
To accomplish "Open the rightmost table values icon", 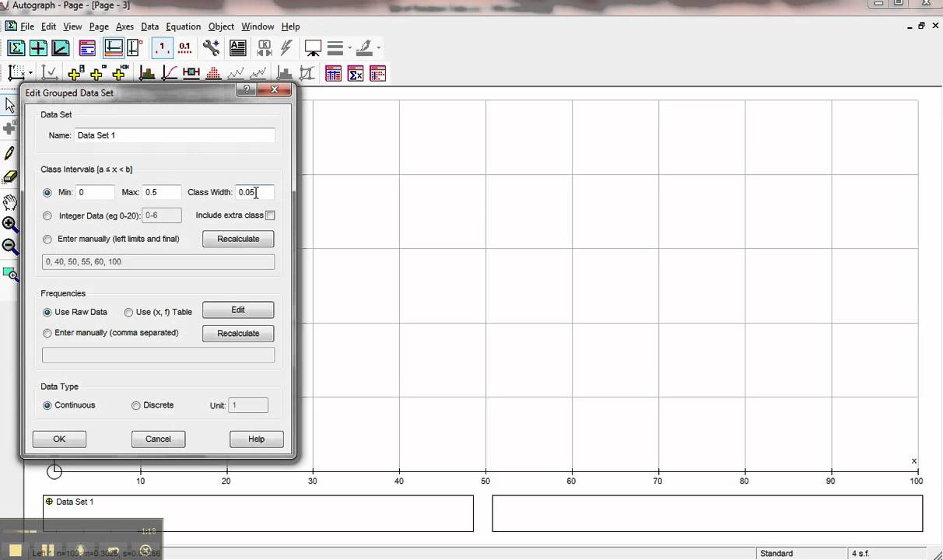I will pyautogui.click(x=378, y=73).
